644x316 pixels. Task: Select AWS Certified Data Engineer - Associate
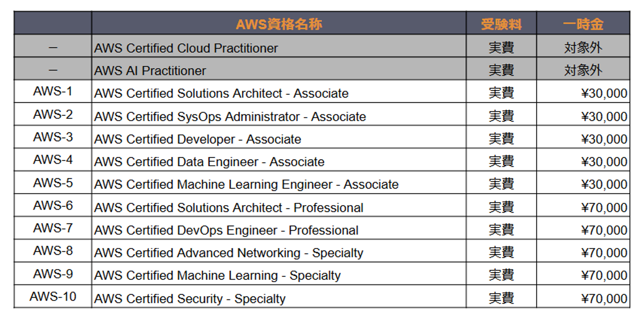(x=209, y=162)
